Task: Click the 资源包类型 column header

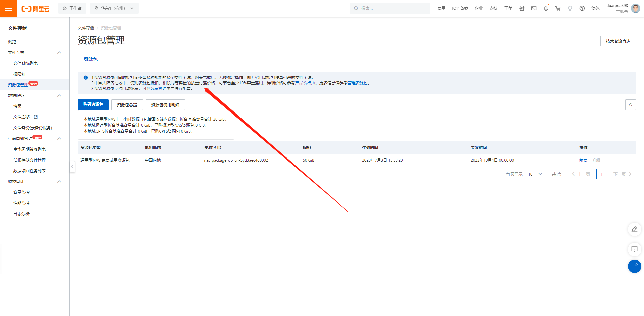Action: point(91,148)
